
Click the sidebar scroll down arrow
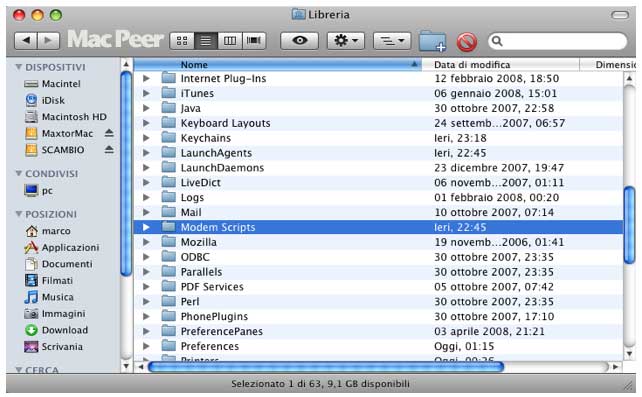(126, 366)
